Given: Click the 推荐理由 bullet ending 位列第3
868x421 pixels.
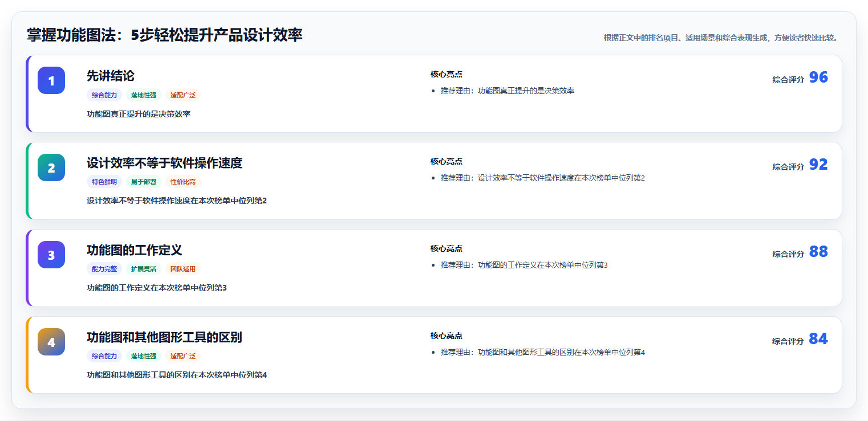Looking at the screenshot, I should click(x=524, y=265).
